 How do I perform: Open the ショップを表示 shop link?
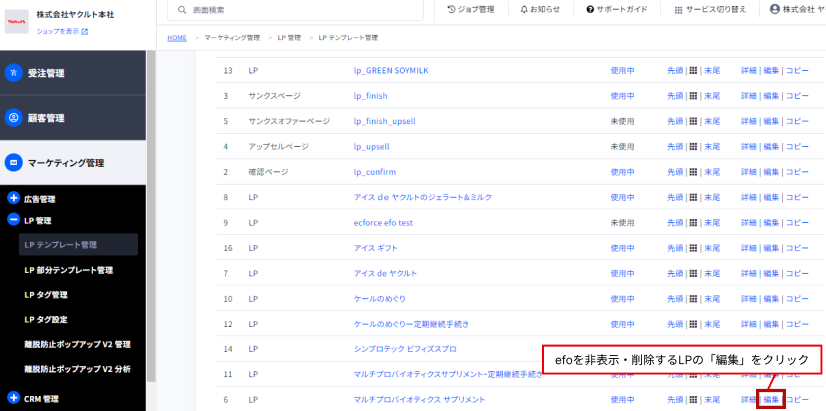(x=57, y=32)
